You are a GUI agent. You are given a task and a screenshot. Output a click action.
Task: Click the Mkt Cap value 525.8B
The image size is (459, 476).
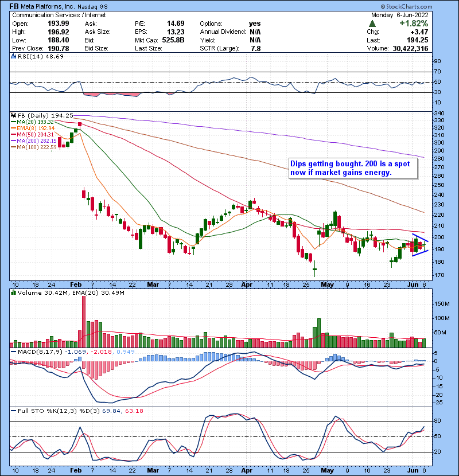(173, 40)
